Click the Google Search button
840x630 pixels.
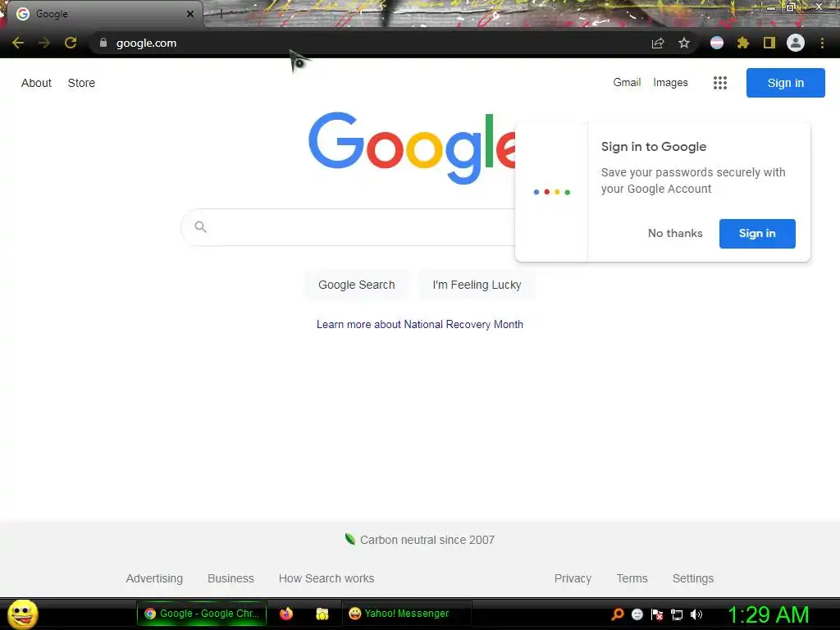pyautogui.click(x=356, y=285)
